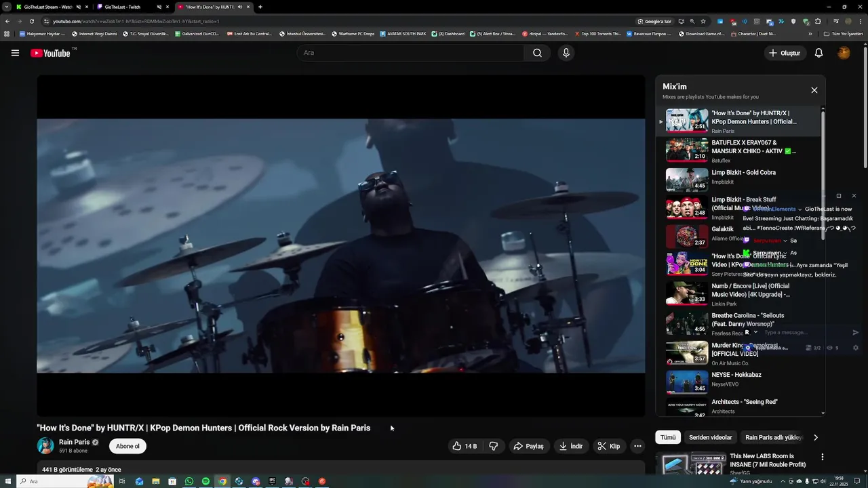Send chat message with arrow icon
This screenshot has width=868, height=488.
tap(855, 332)
